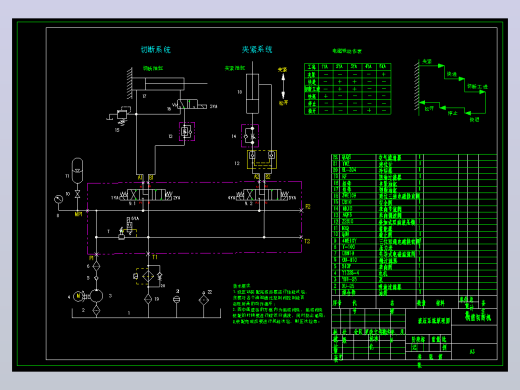Click the cyan "夹紧系统" title text
This screenshot has height=390, width=520.
point(257,50)
